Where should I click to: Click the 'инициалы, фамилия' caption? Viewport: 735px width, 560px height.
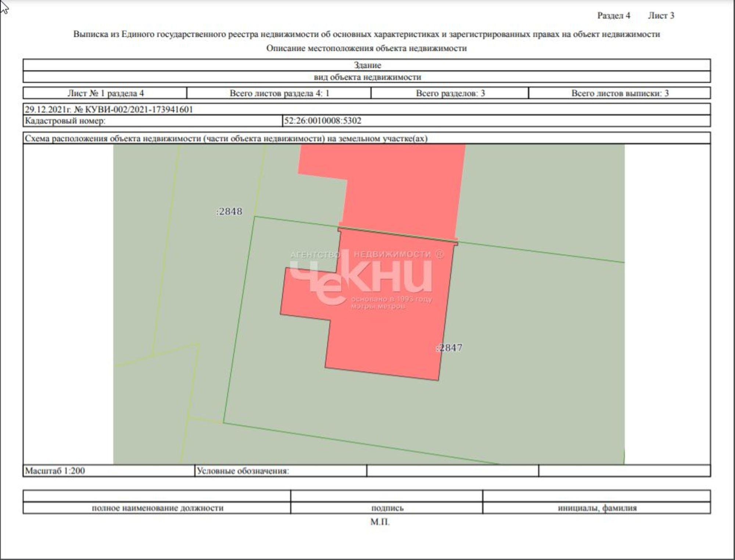(597, 508)
